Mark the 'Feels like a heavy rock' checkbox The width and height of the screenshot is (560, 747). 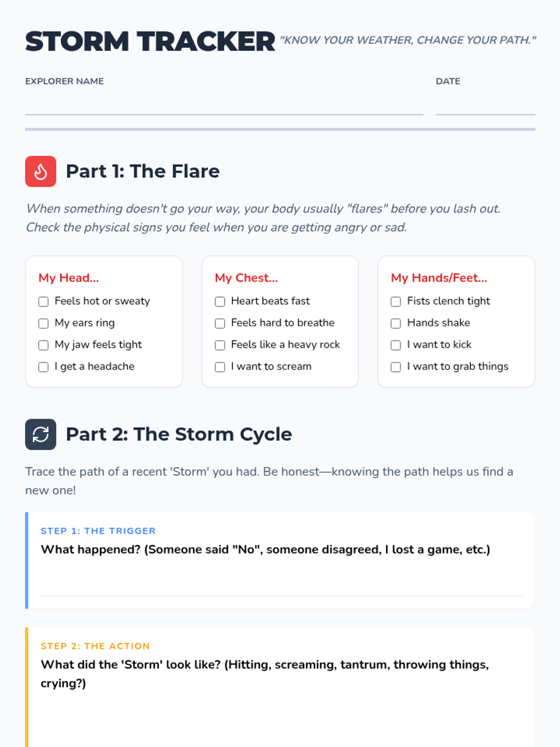pyautogui.click(x=220, y=345)
